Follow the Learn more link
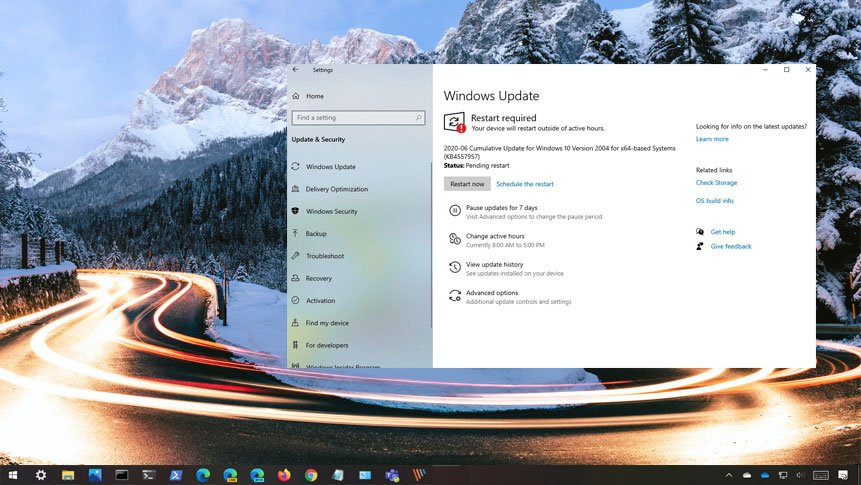 point(712,139)
